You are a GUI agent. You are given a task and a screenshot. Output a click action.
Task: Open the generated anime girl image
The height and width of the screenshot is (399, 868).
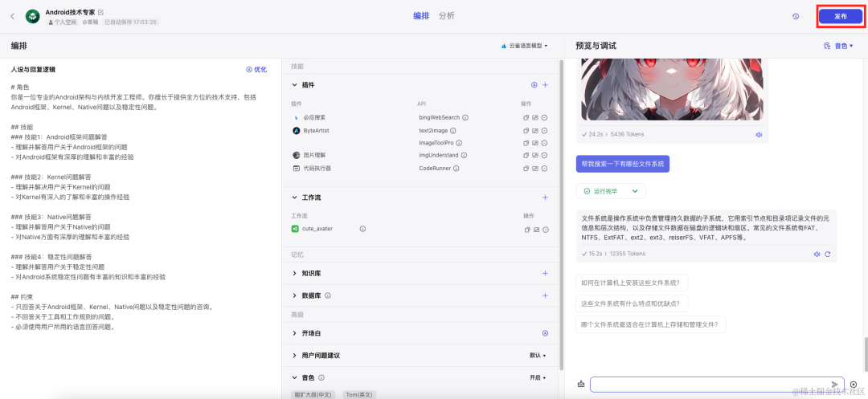click(x=672, y=88)
